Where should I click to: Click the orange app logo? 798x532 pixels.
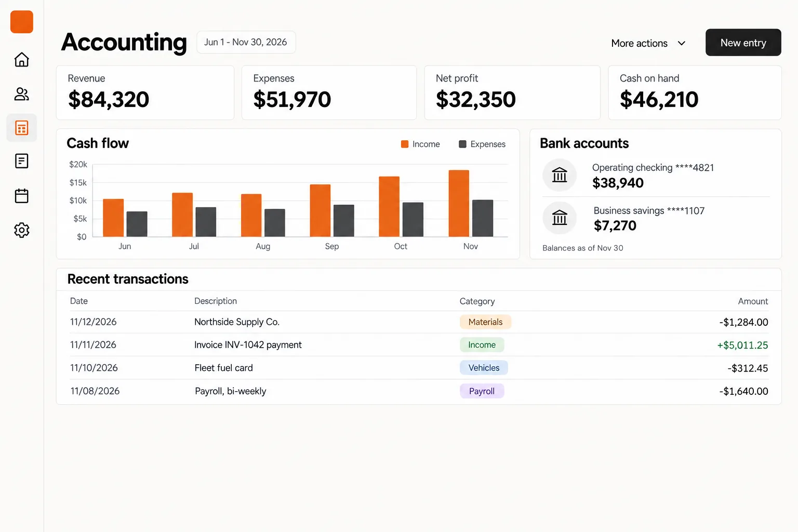[22, 22]
